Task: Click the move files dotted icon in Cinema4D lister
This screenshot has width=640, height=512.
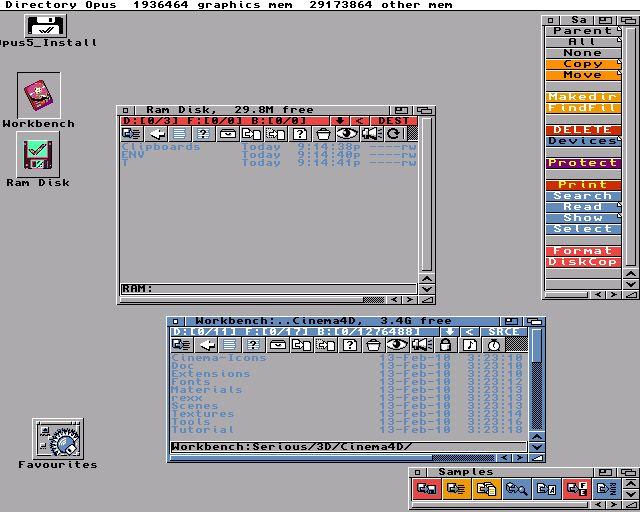Action: point(325,345)
